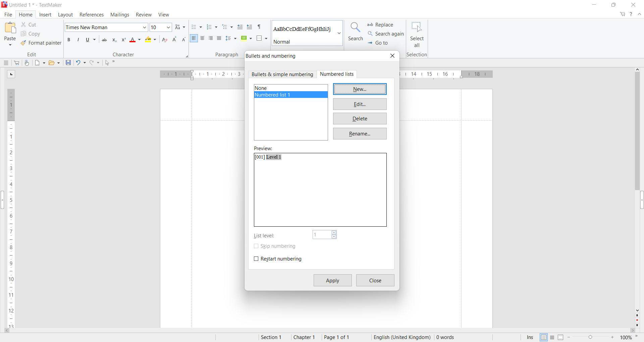Viewport: 644px width, 342px height.
Task: Expand the font size dropdown
Action: click(x=168, y=27)
